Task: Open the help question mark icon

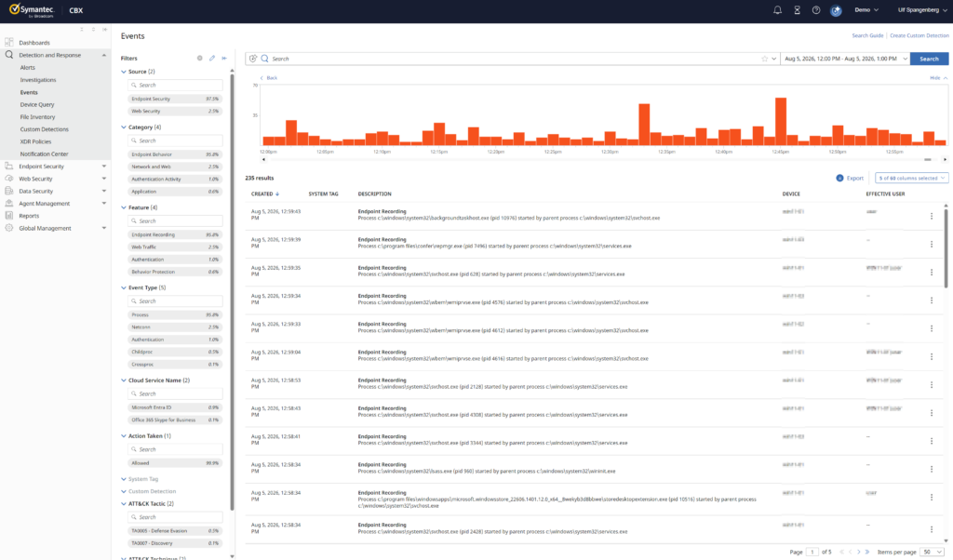Action: point(816,9)
